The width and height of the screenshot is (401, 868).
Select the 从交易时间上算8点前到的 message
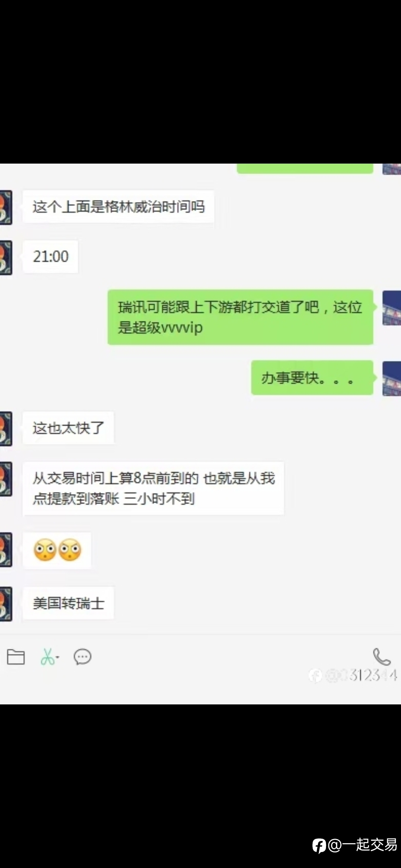(x=153, y=488)
